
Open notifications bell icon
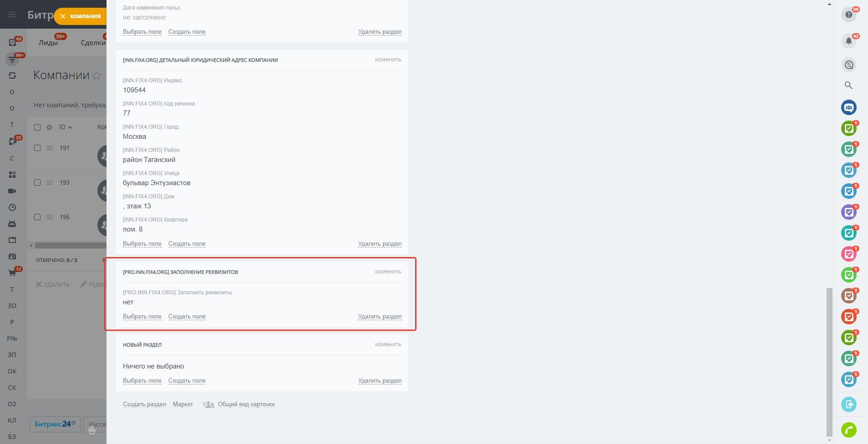click(x=848, y=41)
